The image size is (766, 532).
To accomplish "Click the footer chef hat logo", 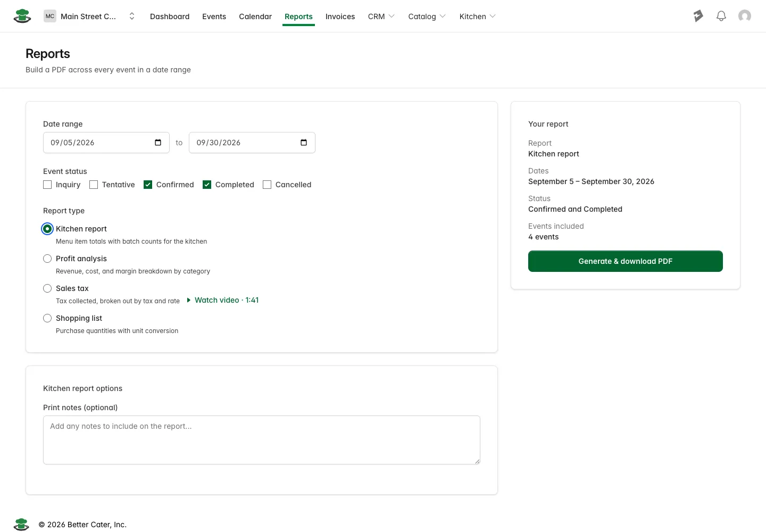I will coord(21,525).
